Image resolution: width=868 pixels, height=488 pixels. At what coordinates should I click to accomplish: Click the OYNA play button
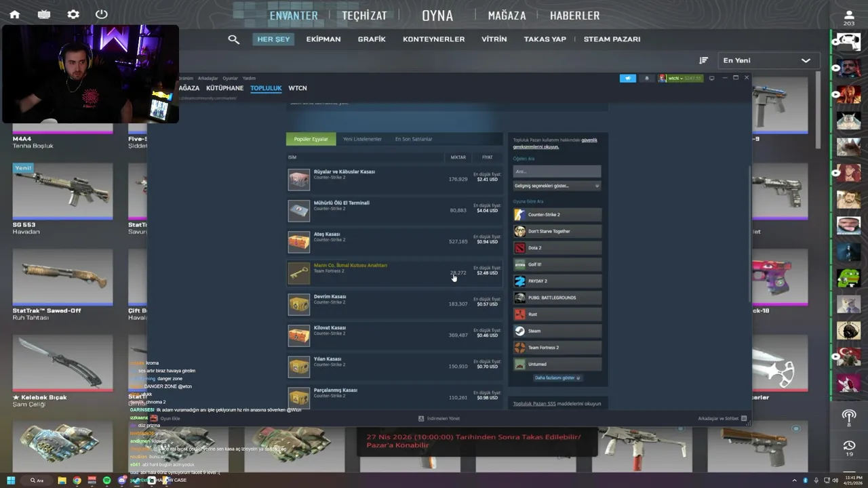[x=437, y=16]
